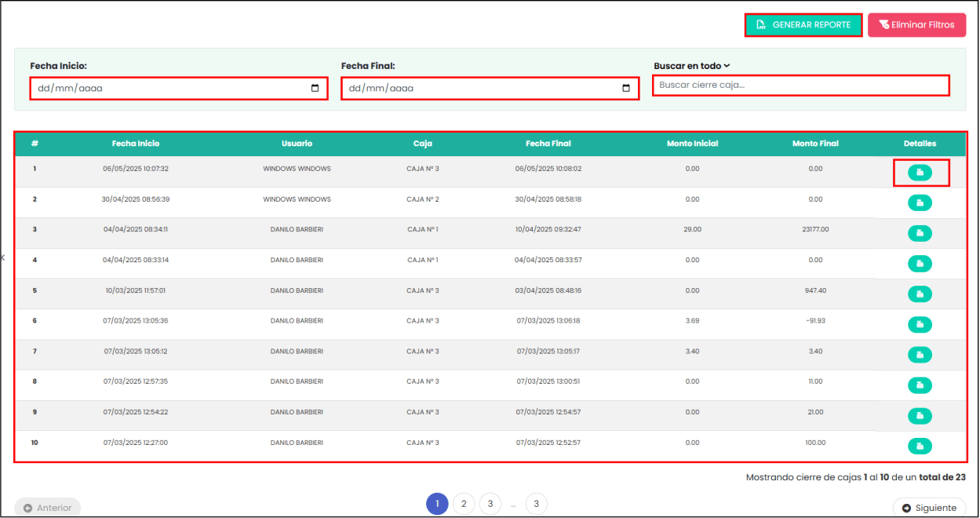Click the Fecha Inicio date field

(165, 89)
